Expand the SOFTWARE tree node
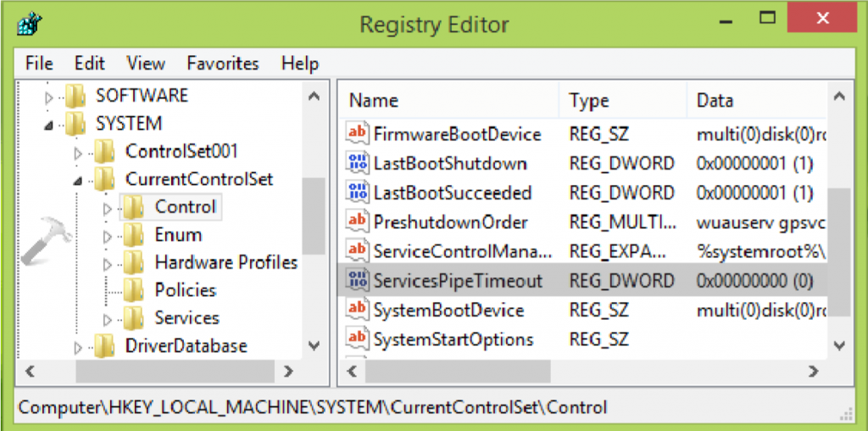The width and height of the screenshot is (868, 431). coord(49,98)
